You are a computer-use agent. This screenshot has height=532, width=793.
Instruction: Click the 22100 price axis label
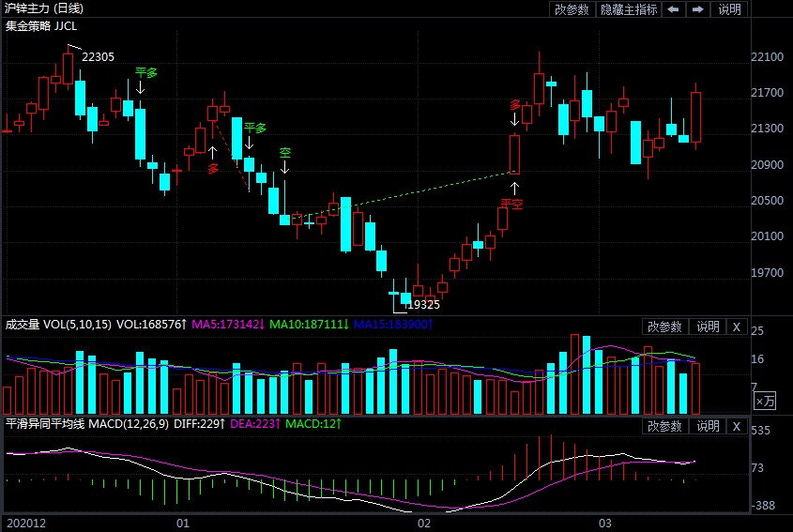(x=767, y=56)
